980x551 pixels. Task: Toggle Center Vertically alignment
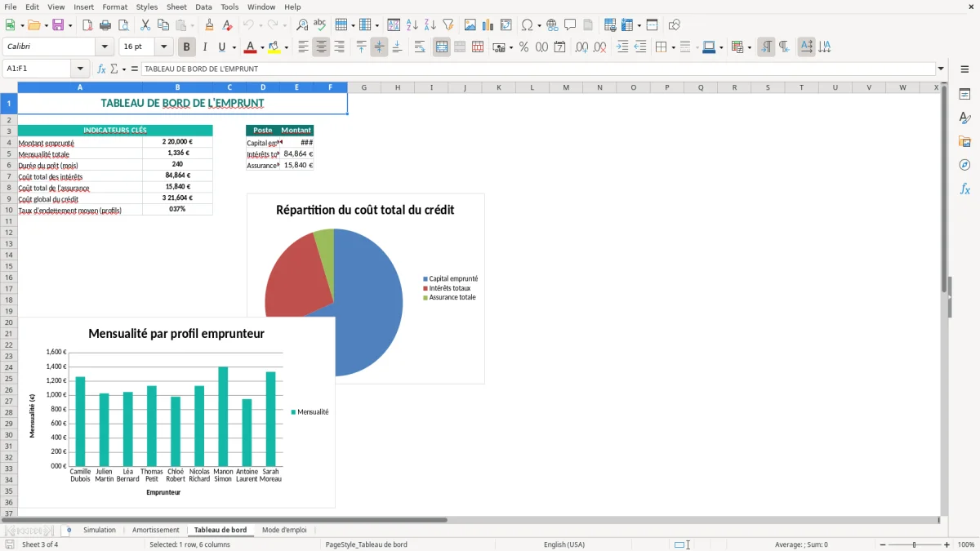(x=379, y=47)
